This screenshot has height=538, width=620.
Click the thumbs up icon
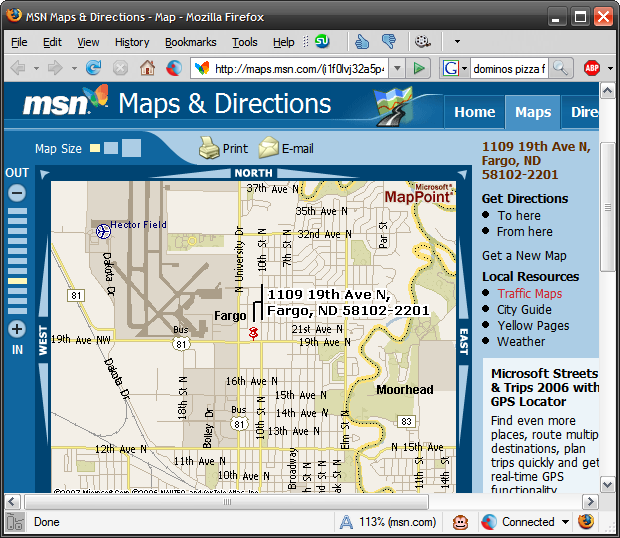(362, 42)
